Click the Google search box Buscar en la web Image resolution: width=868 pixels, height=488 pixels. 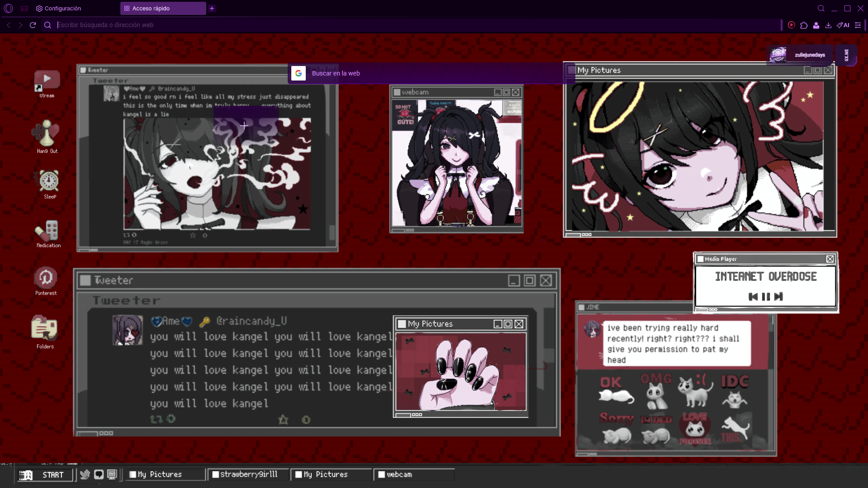[431, 73]
